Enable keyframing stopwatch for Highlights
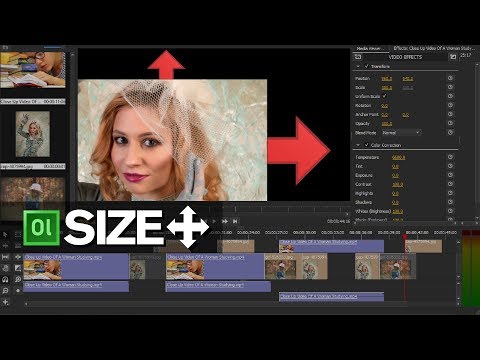Viewport: 480px width, 360px height. coord(450,193)
